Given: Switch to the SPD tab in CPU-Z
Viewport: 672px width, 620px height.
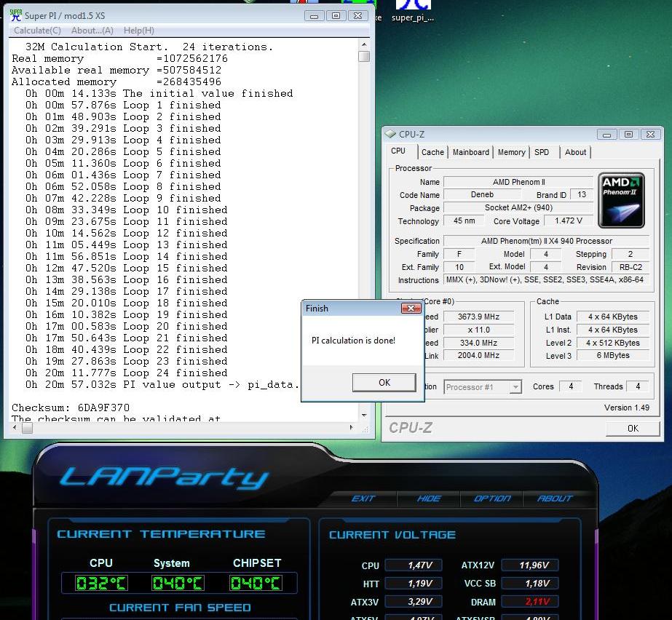Looking at the screenshot, I should 542,152.
